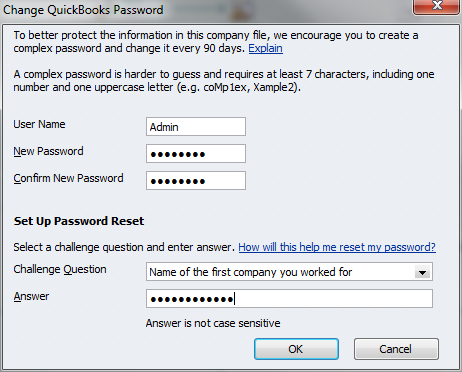Click the User Name field containing Admin

196,126
